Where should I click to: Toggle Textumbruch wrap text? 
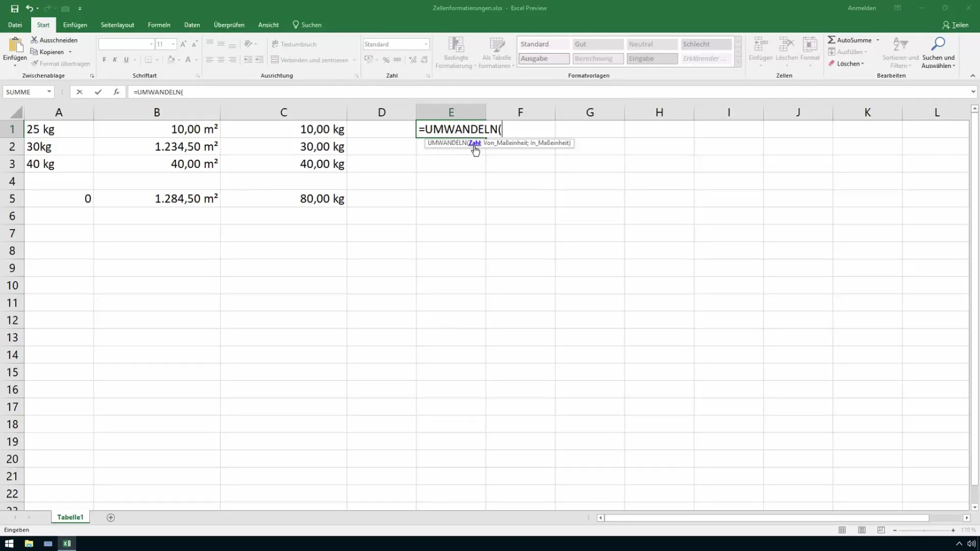click(x=294, y=44)
